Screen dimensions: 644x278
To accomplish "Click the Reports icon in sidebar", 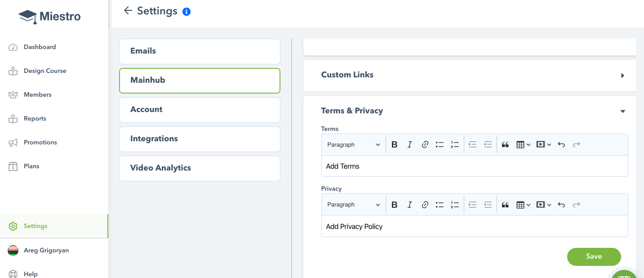I will point(13,119).
